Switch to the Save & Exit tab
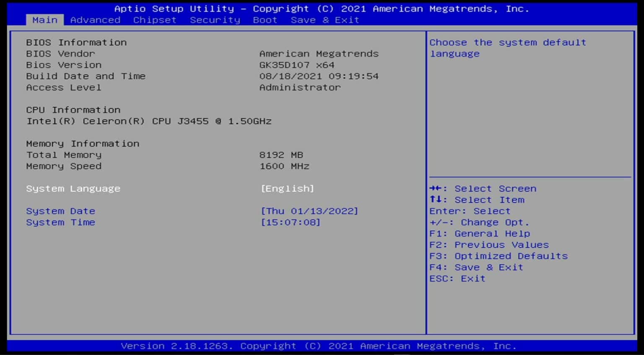The height and width of the screenshot is (355, 644). (x=325, y=20)
